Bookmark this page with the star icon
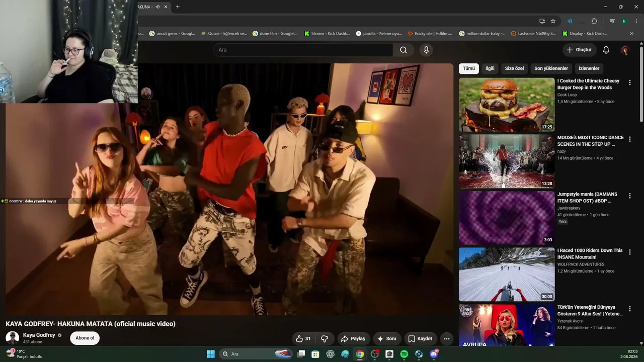 [553, 21]
